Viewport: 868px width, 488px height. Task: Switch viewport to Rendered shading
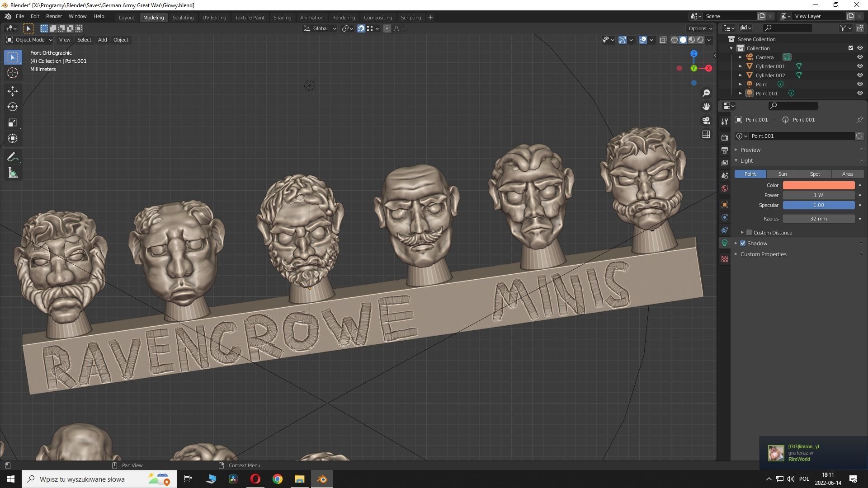point(700,40)
